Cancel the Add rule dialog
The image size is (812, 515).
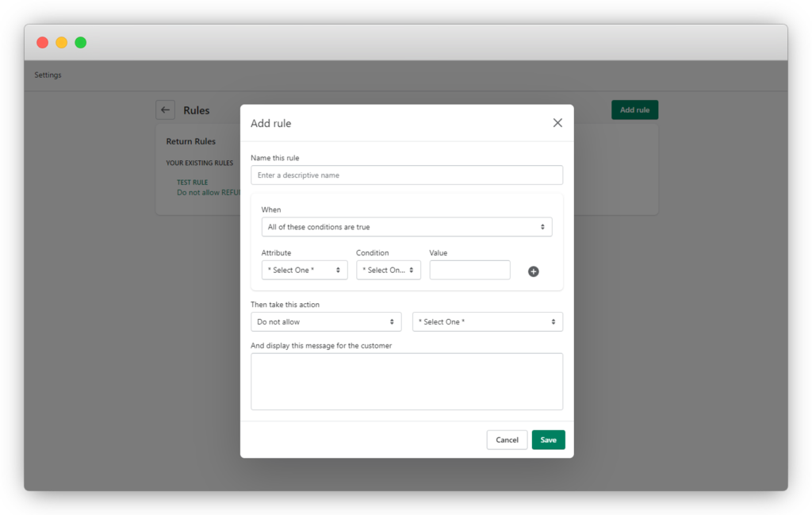coord(507,439)
